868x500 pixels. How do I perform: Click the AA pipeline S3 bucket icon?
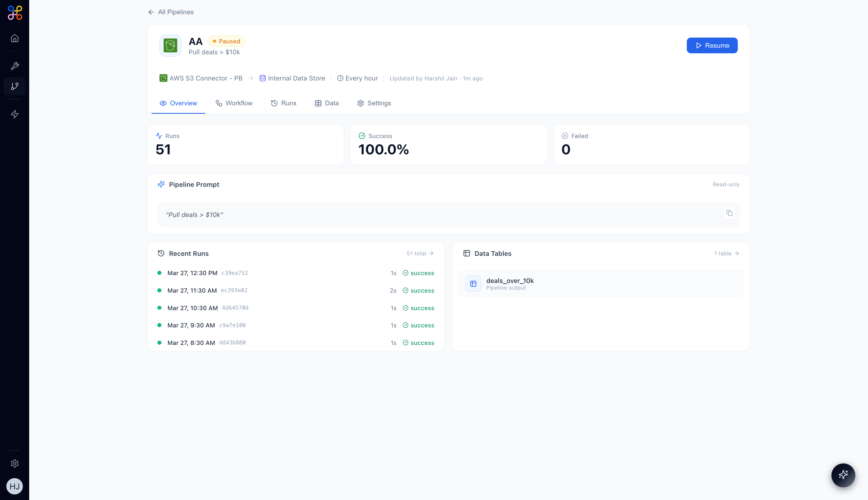click(x=170, y=45)
